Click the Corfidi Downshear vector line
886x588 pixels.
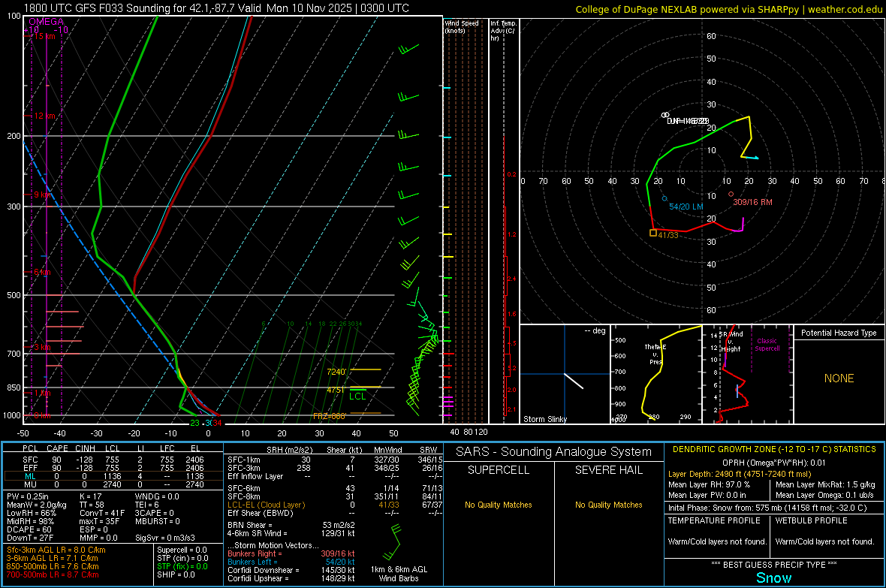coord(291,570)
